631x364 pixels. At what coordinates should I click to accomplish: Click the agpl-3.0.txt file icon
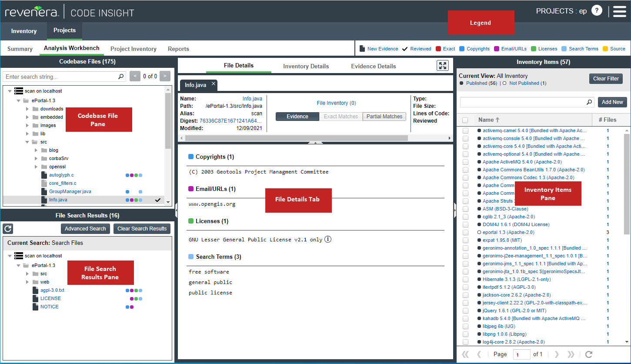[x=36, y=290]
